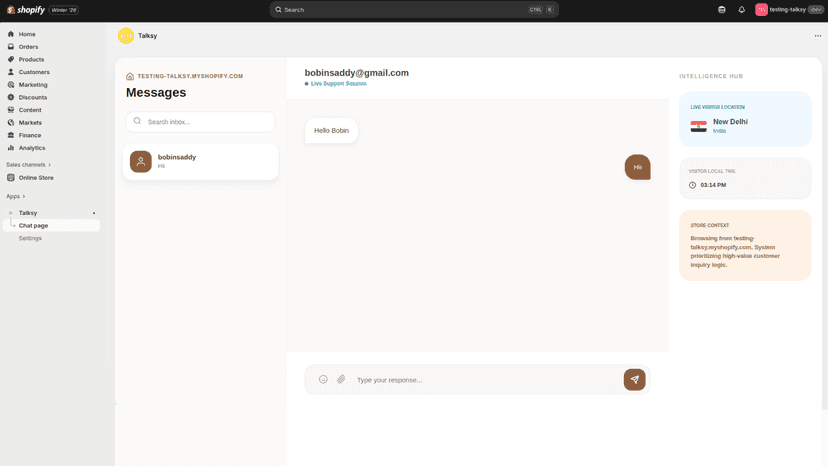This screenshot has height=466, width=828.
Task: Click the Orders icon in sidebar
Action: point(11,46)
